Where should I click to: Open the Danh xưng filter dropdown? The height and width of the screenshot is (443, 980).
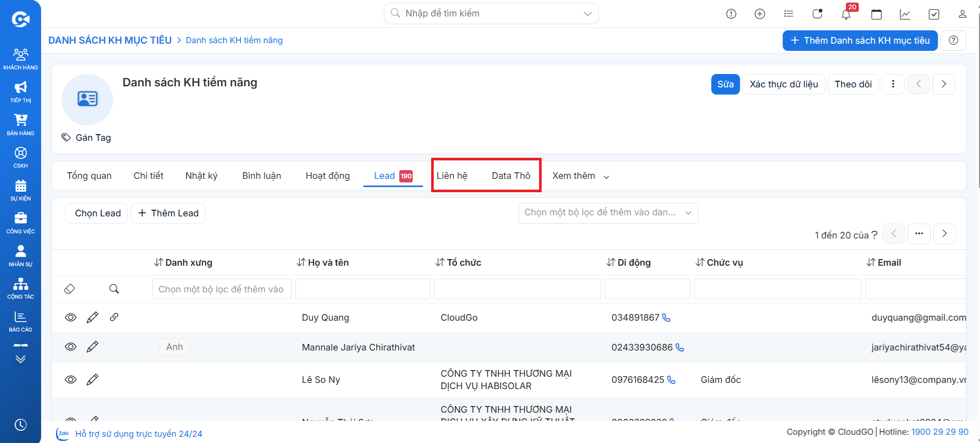click(221, 289)
